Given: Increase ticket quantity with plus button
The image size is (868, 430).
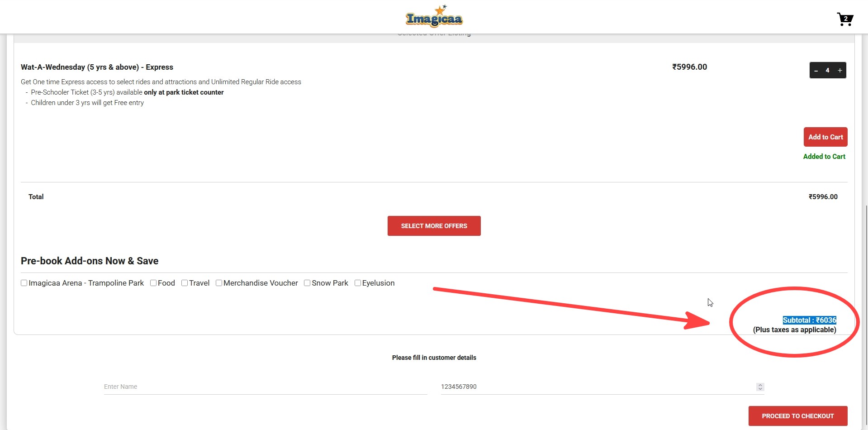Looking at the screenshot, I should (x=840, y=71).
